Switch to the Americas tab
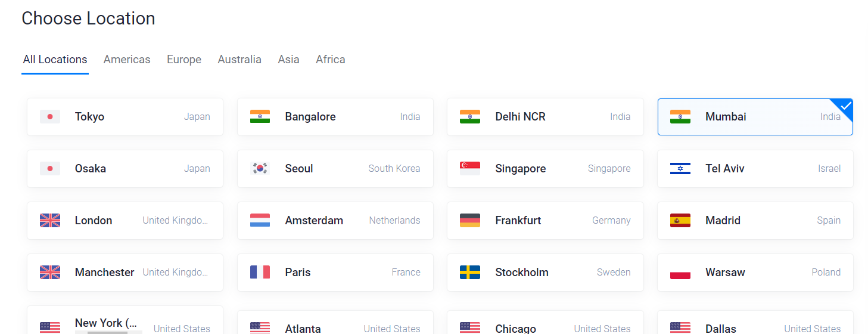This screenshot has height=334, width=868. (127, 60)
